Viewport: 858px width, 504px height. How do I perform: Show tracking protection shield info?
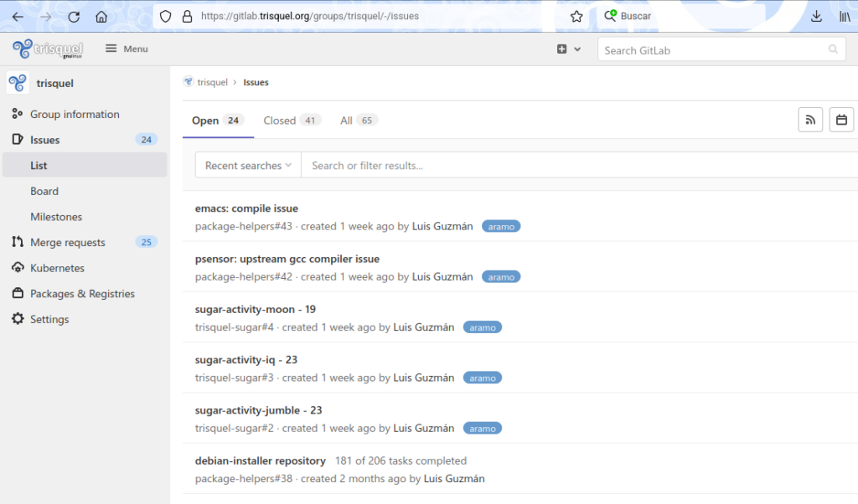(165, 17)
